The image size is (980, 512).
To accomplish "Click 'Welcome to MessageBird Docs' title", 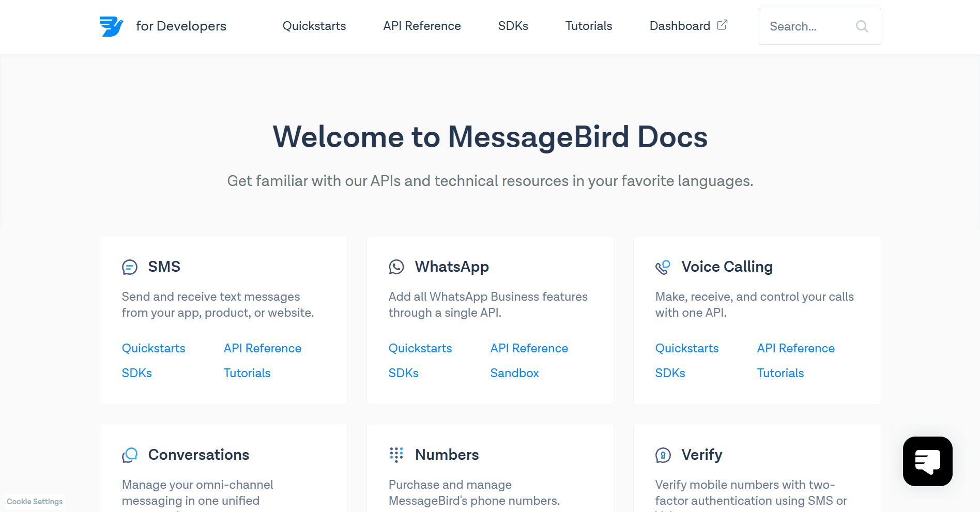I will 490,137.
